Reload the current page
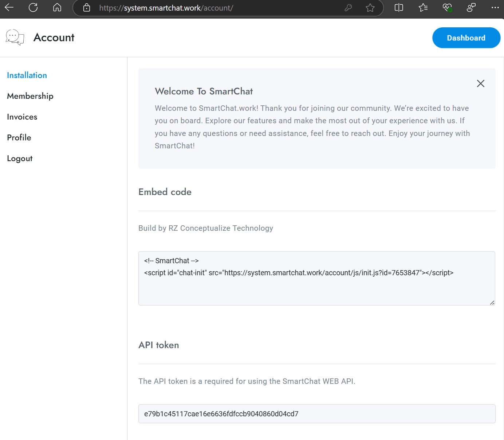This screenshot has width=504, height=440. coord(33,8)
